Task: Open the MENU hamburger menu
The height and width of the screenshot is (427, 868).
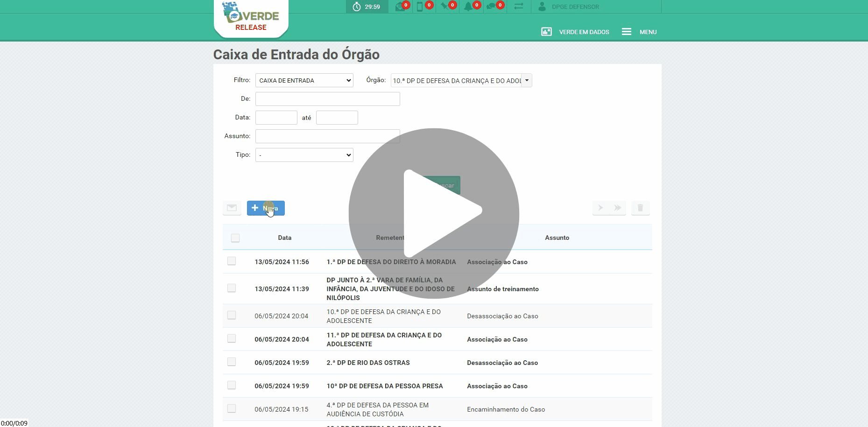Action: point(639,32)
